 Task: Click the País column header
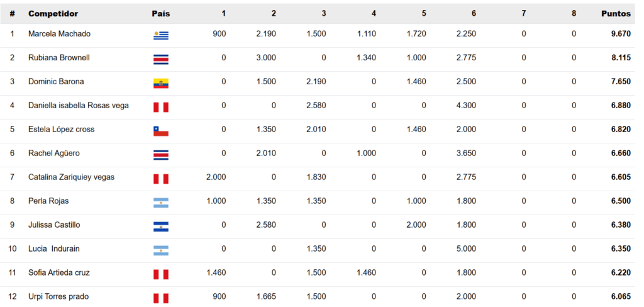pyautogui.click(x=160, y=14)
